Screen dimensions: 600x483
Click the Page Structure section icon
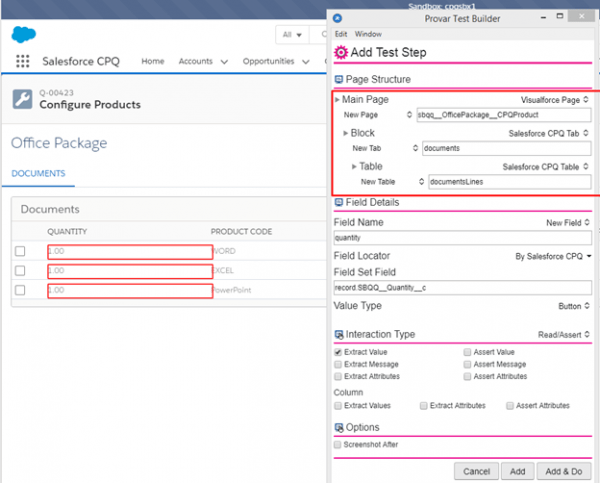pyautogui.click(x=339, y=79)
